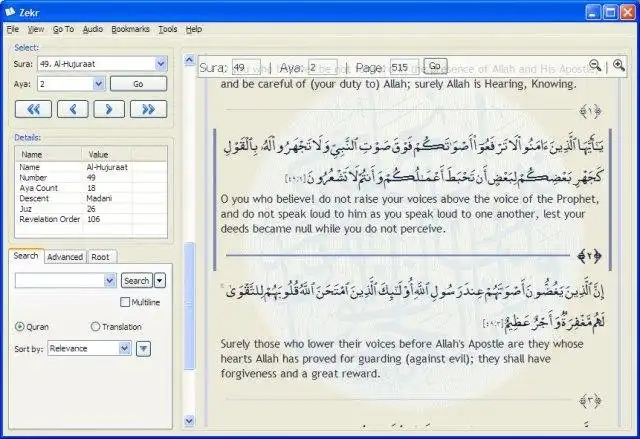This screenshot has height=439, width=640.
Task: Click the scroll down arrow
Action: point(189,420)
